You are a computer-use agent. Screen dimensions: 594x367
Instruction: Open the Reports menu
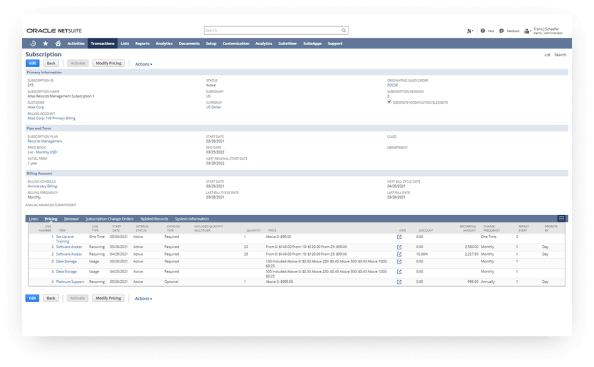[x=142, y=44]
